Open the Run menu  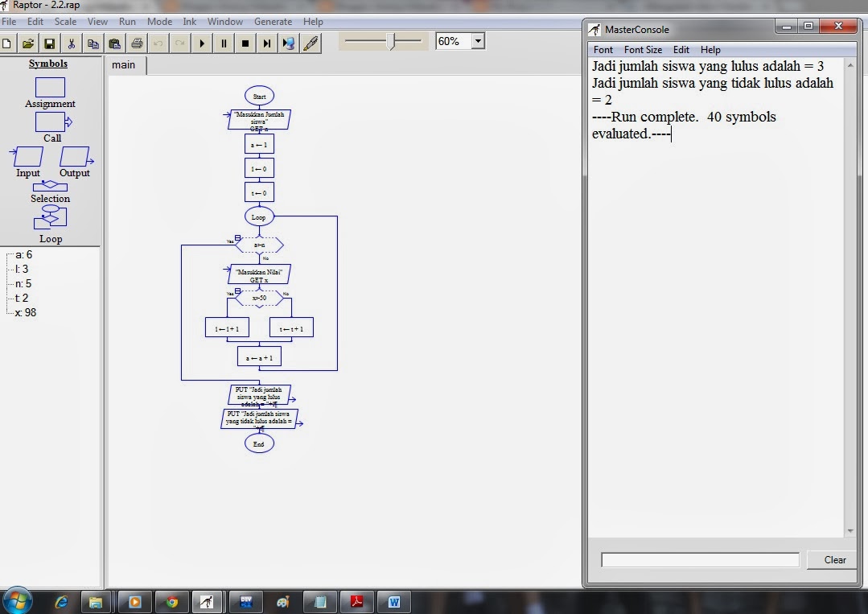(127, 22)
